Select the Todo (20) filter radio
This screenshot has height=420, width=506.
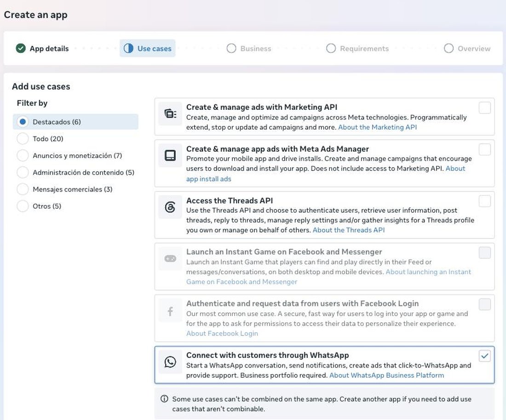23,139
